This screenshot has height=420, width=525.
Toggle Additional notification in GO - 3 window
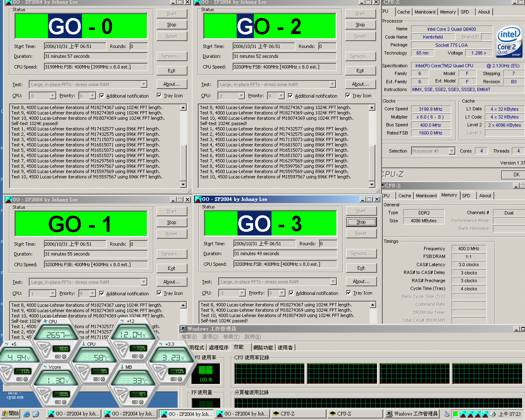[x=291, y=293]
